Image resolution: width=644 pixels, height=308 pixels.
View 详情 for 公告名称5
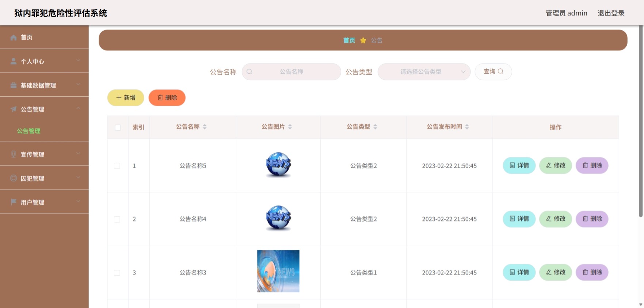[519, 166]
